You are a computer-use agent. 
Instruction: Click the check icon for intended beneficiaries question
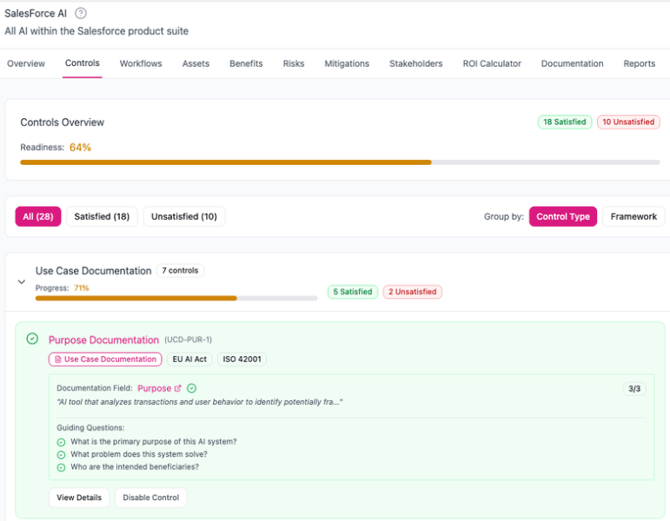[x=61, y=468]
